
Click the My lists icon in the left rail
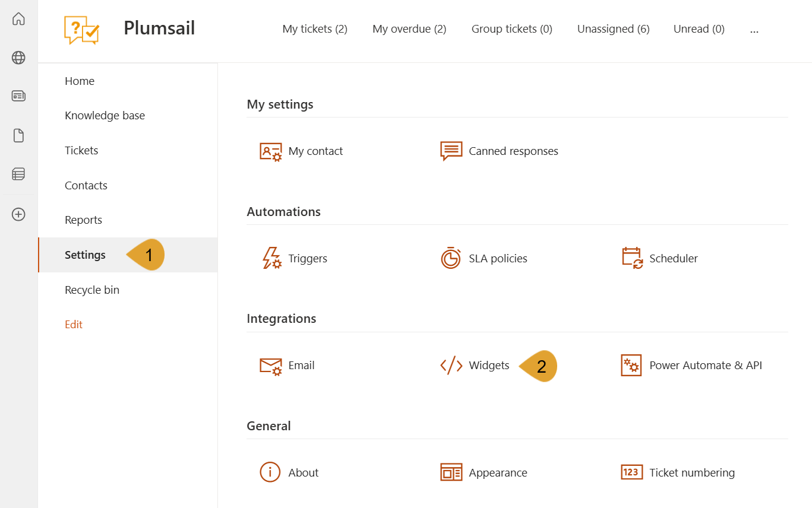tap(18, 174)
